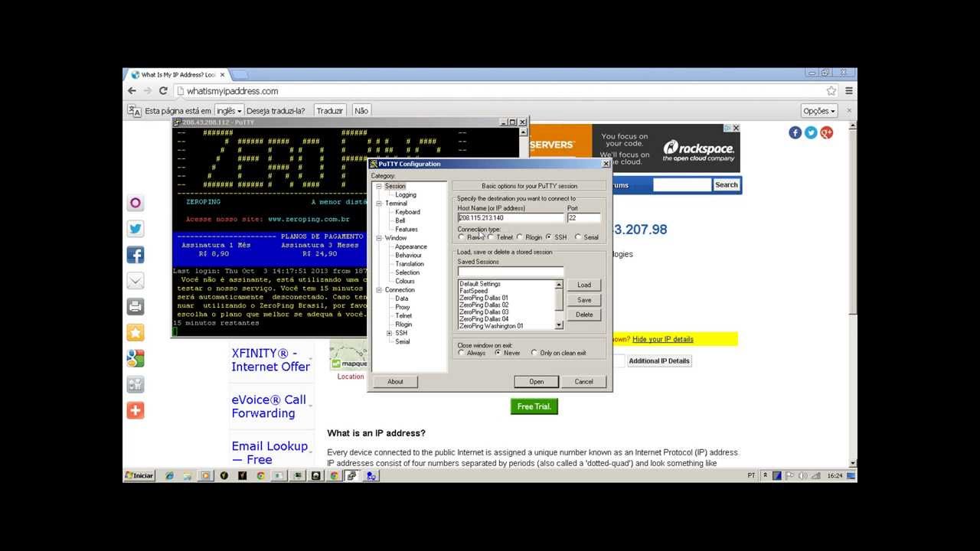Select the Logging category

tap(406, 195)
